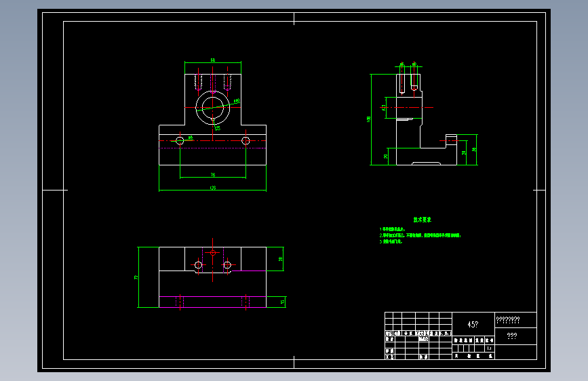
Task: Click the 20 base height dimension text
Action: [385, 157]
